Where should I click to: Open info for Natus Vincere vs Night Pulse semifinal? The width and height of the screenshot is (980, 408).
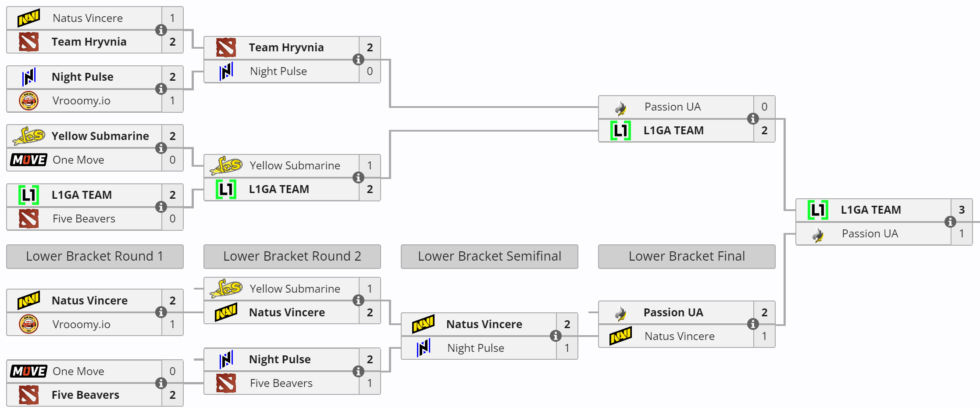point(556,336)
